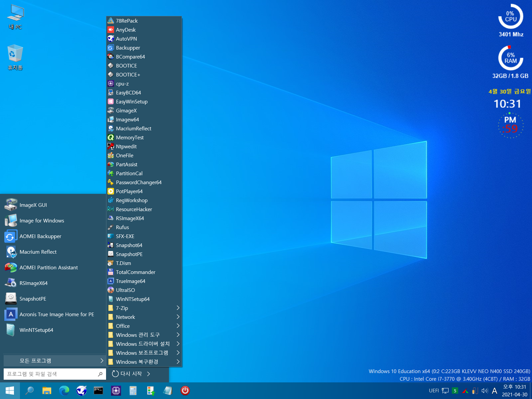Launch Microsoft Edge from taskbar

pyautogui.click(x=64, y=391)
